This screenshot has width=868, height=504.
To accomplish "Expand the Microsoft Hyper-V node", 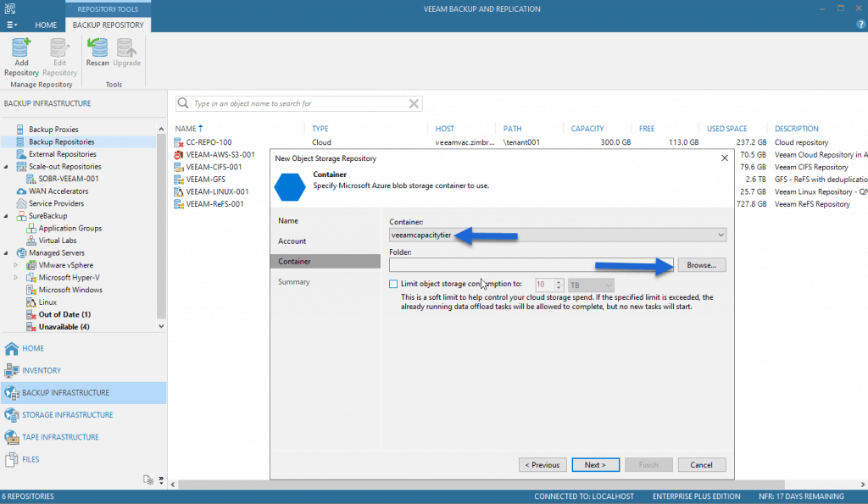I will (x=15, y=278).
